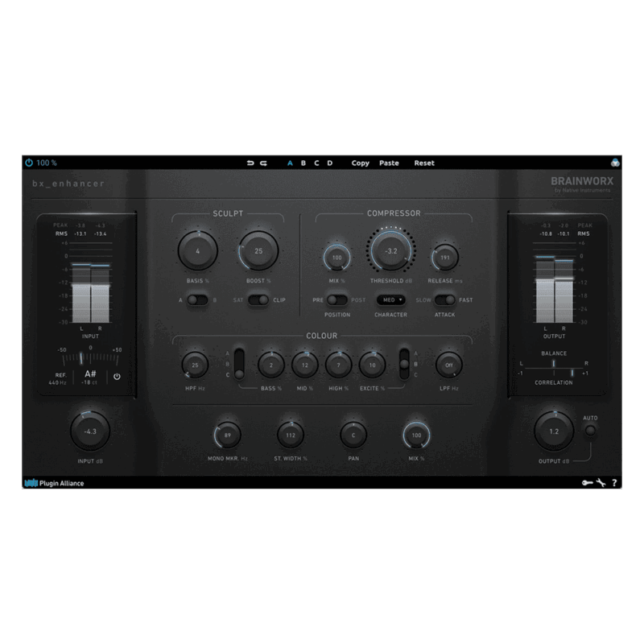Click the St. Width % knob
The image size is (644, 644).
click(x=291, y=435)
